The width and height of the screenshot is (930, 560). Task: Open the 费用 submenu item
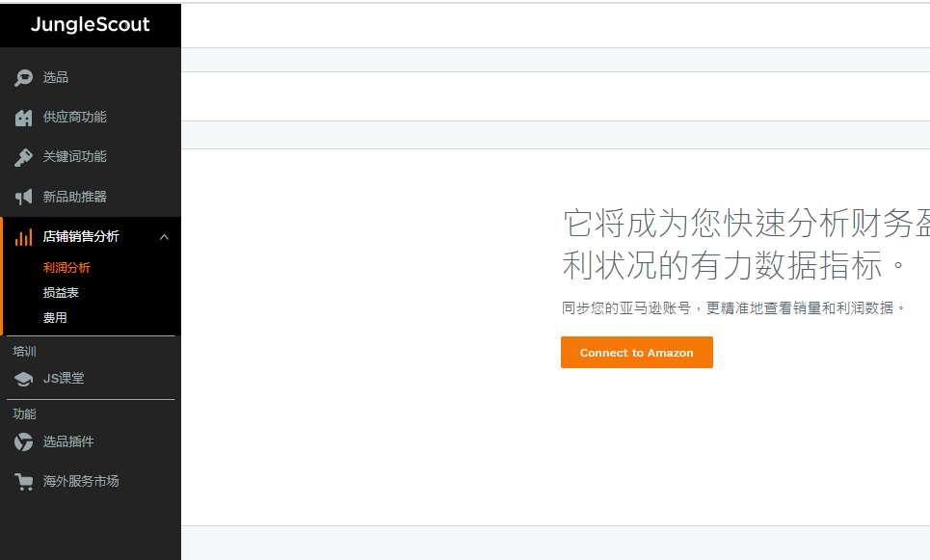tap(55, 317)
